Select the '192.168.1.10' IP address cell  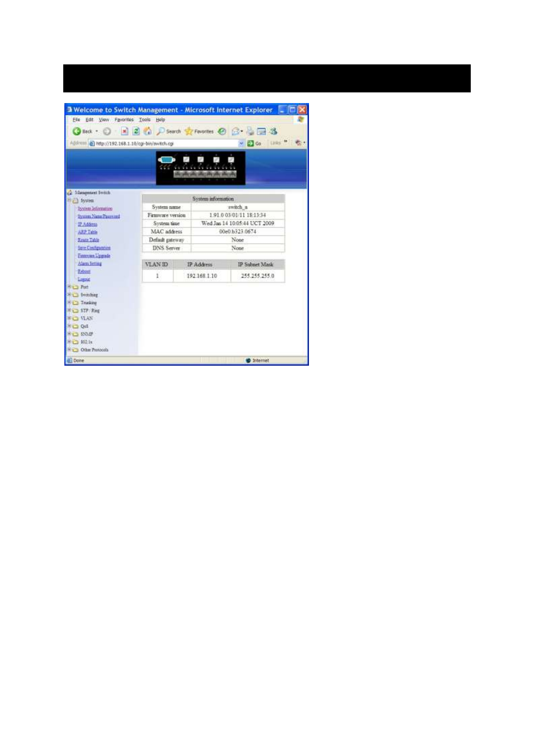click(202, 276)
